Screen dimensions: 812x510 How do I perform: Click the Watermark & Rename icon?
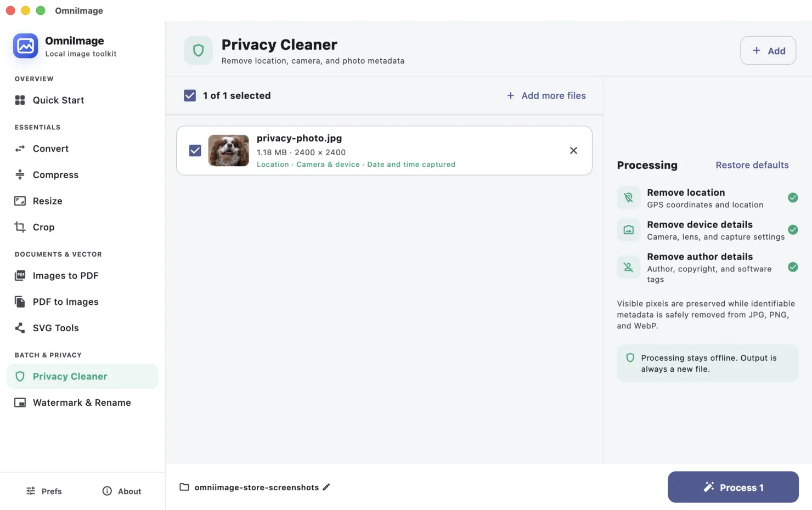pos(20,403)
